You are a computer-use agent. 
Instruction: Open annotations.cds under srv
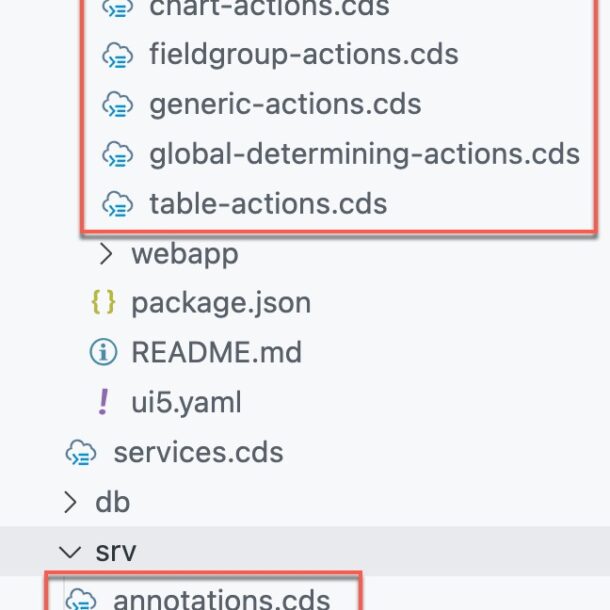click(221, 599)
